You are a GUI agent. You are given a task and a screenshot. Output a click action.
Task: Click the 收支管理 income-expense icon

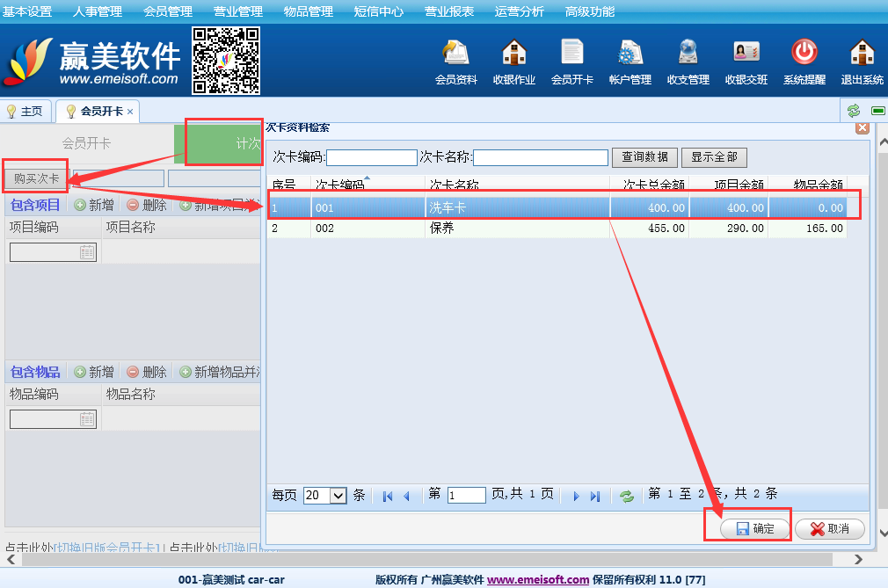click(x=688, y=61)
